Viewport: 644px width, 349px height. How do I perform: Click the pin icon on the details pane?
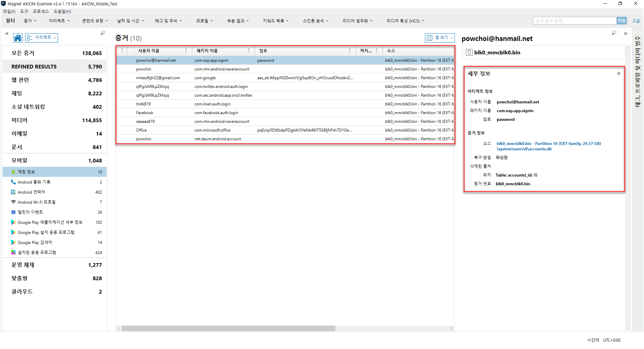[x=614, y=33]
